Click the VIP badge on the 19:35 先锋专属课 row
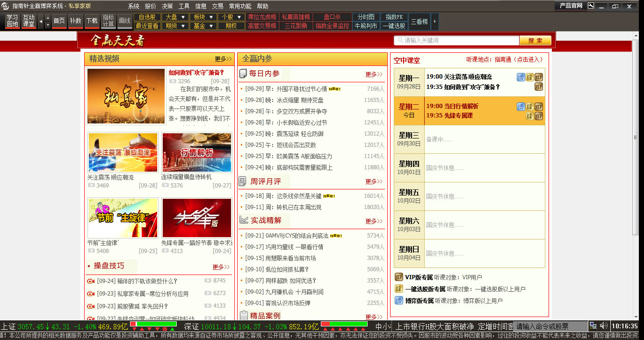Screen dimensions: 644x340 tap(539, 116)
